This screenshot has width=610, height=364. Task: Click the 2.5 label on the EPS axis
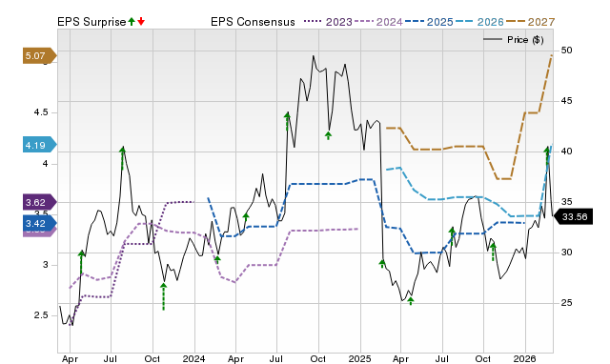point(41,315)
